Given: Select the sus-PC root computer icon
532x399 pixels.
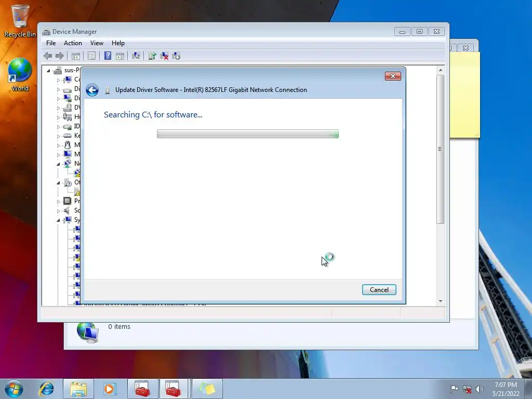Looking at the screenshot, I should [x=58, y=70].
